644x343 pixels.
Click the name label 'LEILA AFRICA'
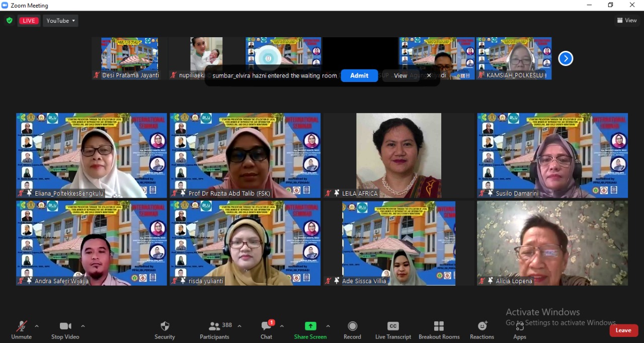(x=360, y=193)
